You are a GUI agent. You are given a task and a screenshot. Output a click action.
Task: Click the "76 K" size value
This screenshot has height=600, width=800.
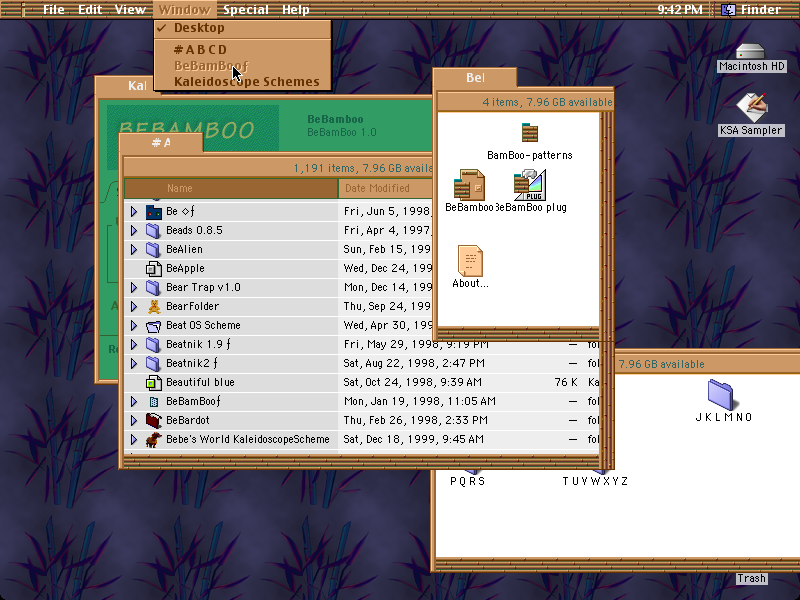(x=566, y=382)
